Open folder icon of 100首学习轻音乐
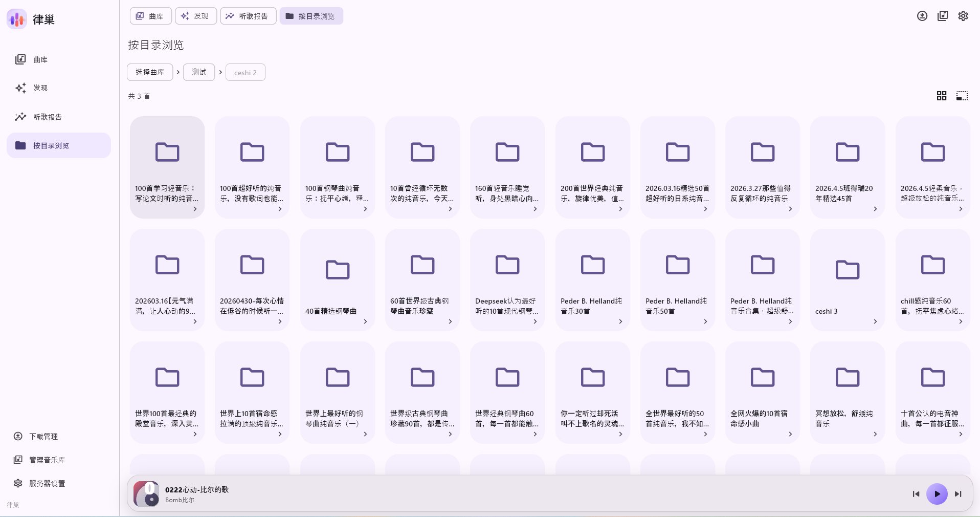This screenshot has height=517, width=980. (167, 152)
